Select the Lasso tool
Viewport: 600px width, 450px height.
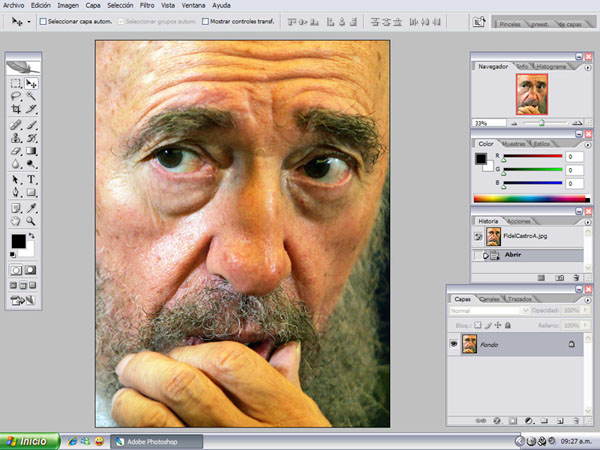click(16, 97)
